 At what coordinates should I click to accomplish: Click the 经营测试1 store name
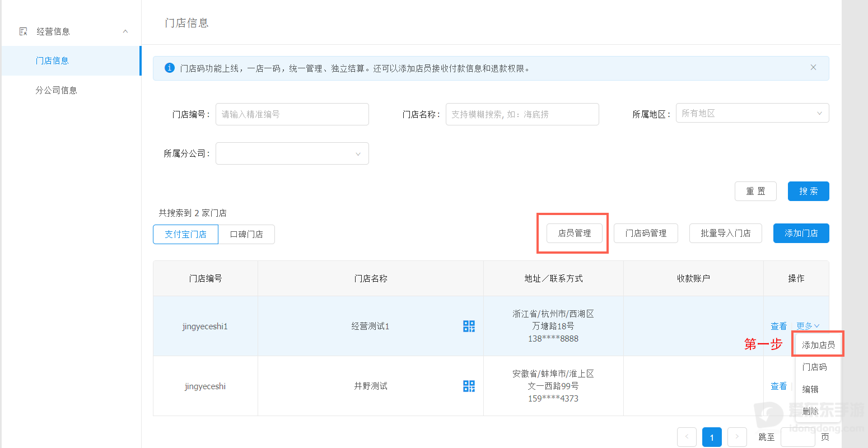point(370,326)
